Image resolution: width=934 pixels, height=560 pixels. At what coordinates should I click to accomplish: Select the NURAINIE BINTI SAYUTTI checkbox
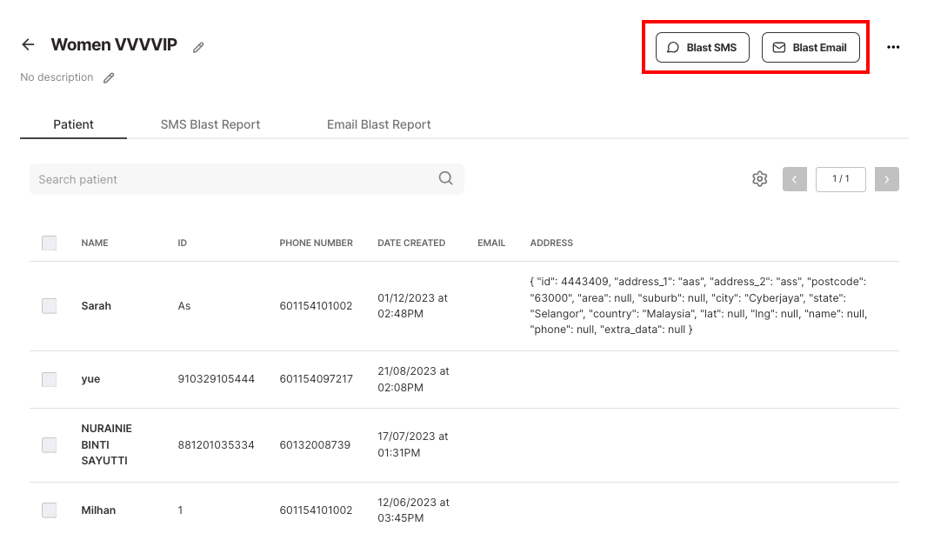pyautogui.click(x=50, y=445)
